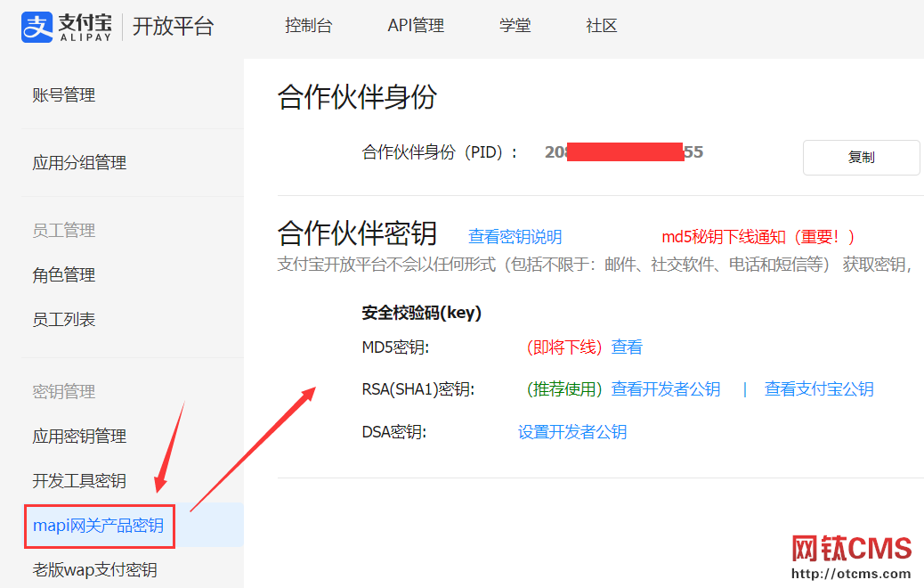The width and height of the screenshot is (924, 588).
Task: View the MD5 key via 查看 link
Action: point(626,347)
